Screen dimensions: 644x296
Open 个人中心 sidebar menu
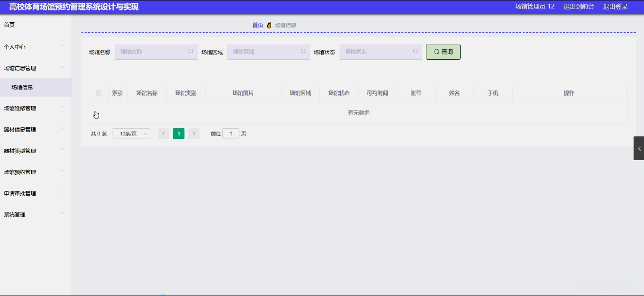point(36,47)
